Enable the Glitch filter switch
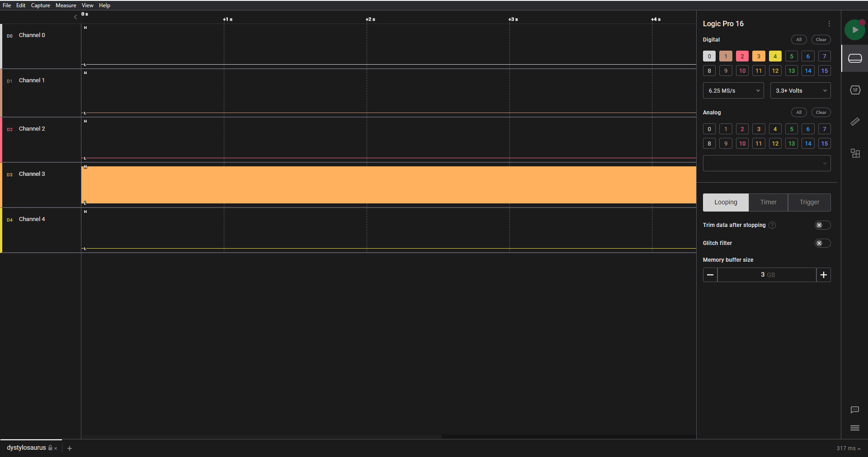 coord(822,243)
